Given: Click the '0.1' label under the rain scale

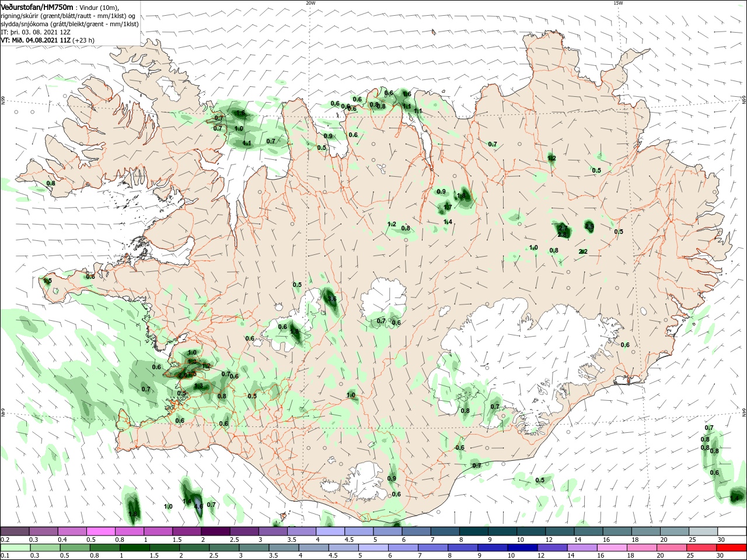Looking at the screenshot, I should (4, 556).
